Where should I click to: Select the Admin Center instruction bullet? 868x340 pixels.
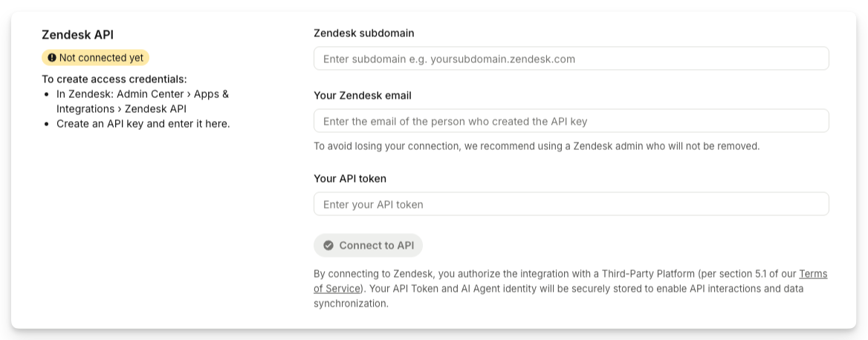142,94
